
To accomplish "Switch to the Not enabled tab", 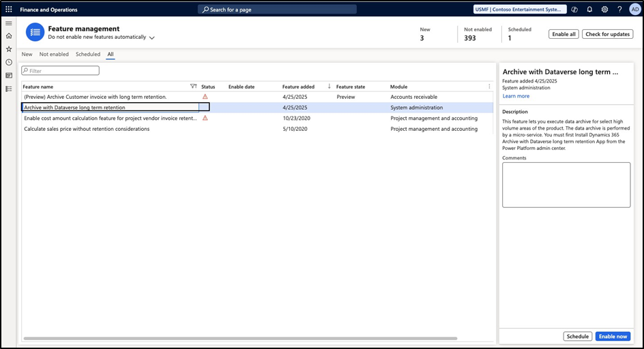I will coord(54,55).
